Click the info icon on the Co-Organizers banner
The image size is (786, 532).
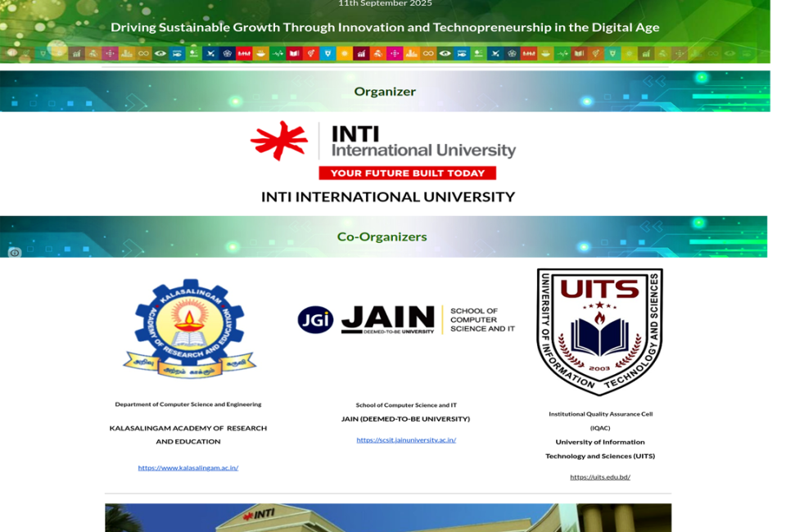(x=15, y=253)
